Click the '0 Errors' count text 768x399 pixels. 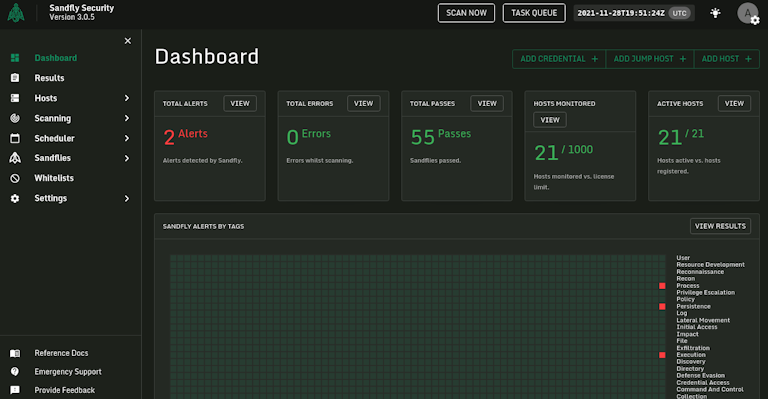point(309,137)
